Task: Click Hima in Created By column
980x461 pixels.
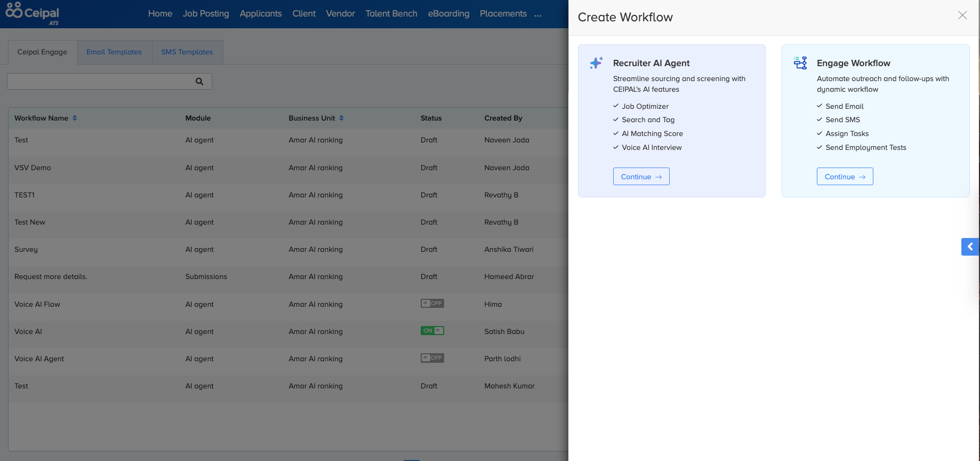Action: 493,304
